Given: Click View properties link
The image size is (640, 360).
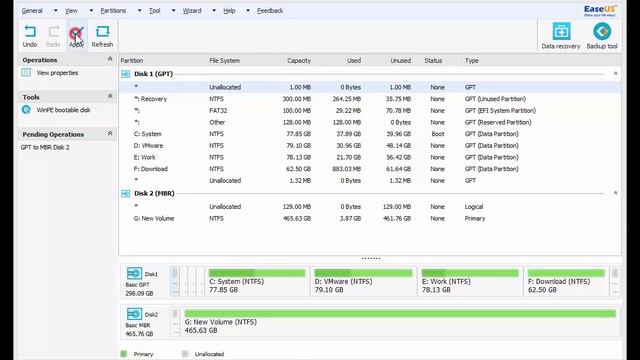Looking at the screenshot, I should [x=57, y=73].
